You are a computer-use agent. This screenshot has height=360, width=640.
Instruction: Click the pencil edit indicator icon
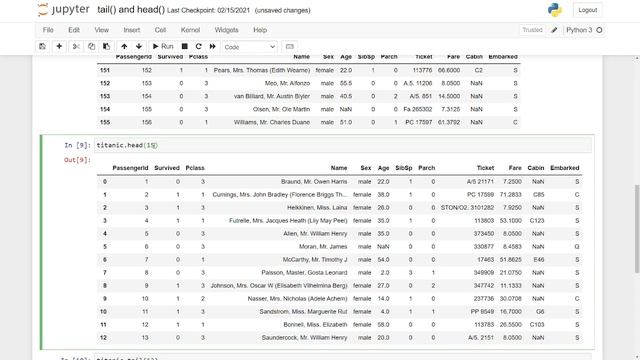(x=554, y=30)
